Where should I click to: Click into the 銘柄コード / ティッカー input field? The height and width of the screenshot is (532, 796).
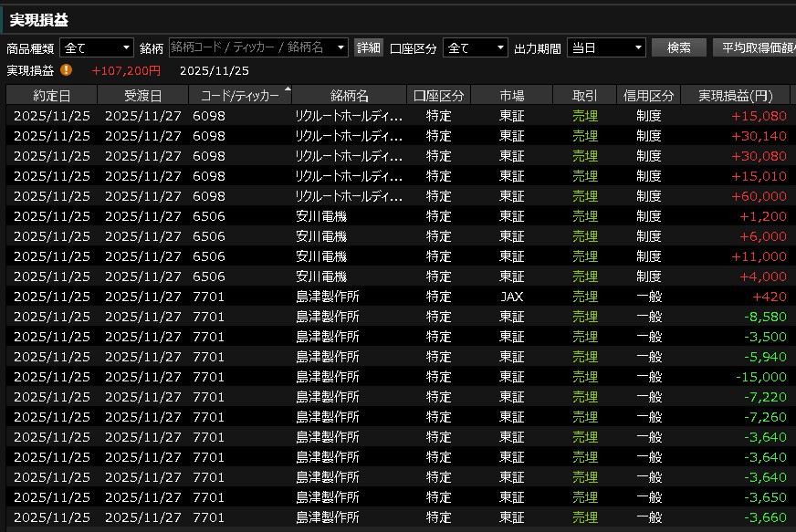tap(251, 47)
